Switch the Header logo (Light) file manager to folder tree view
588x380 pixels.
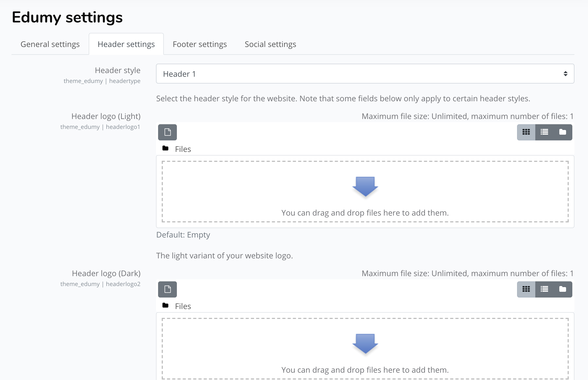click(563, 132)
